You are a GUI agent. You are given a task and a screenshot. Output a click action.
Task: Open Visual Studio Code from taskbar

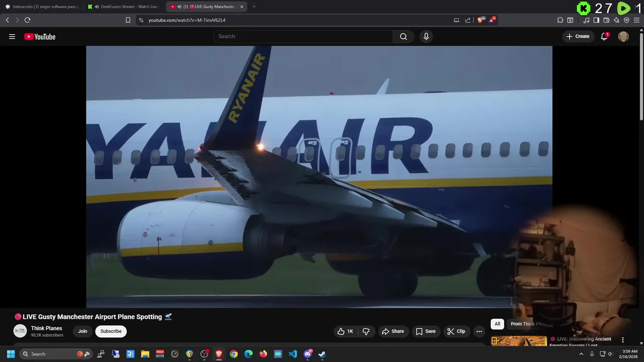coord(293,354)
